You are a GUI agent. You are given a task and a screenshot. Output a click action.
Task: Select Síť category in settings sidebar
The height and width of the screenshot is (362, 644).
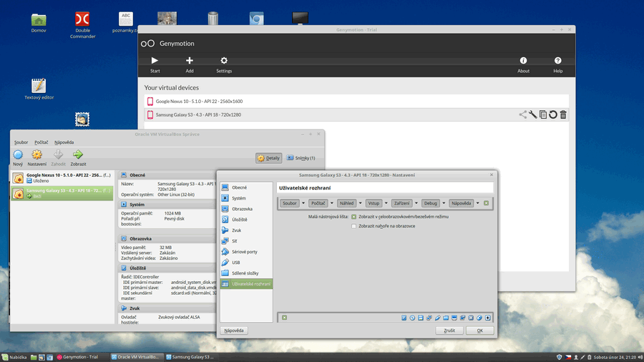(x=235, y=241)
